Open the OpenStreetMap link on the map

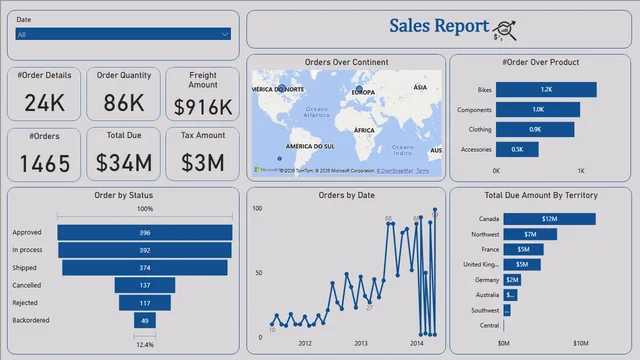pyautogui.click(x=395, y=171)
